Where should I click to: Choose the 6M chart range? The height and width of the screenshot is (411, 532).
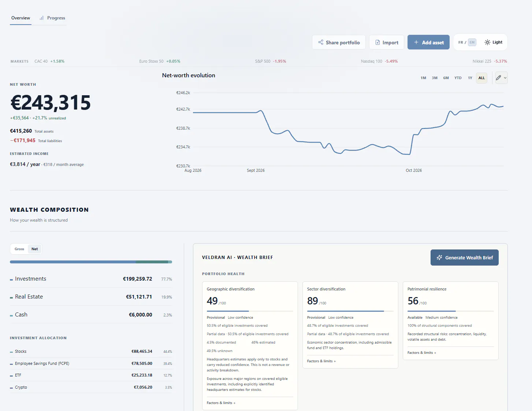[x=446, y=78]
